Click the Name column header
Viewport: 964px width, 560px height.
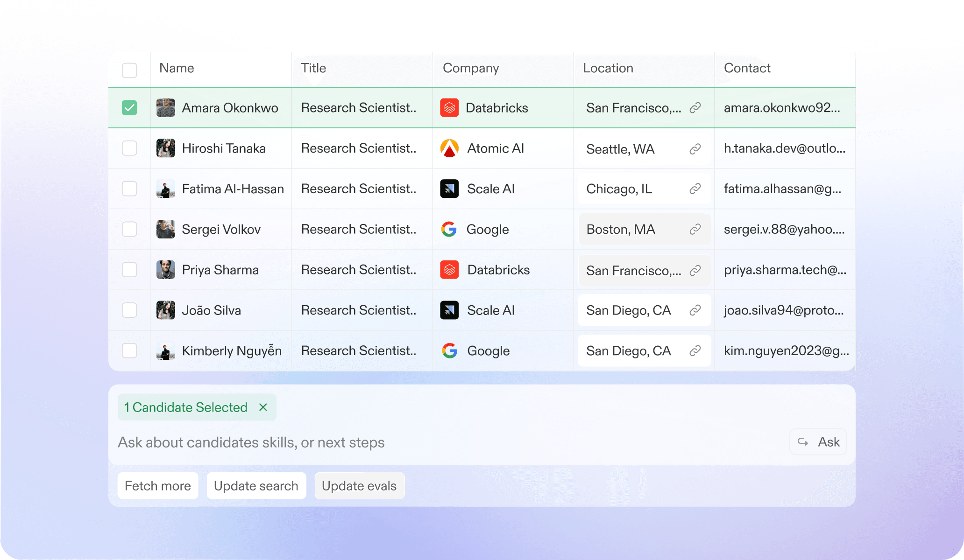point(177,68)
